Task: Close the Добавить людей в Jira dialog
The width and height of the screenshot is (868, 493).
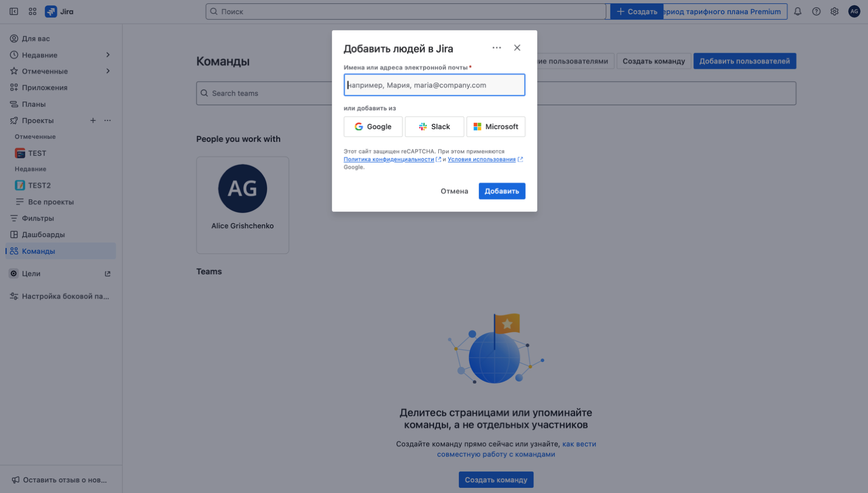Action: (x=517, y=48)
